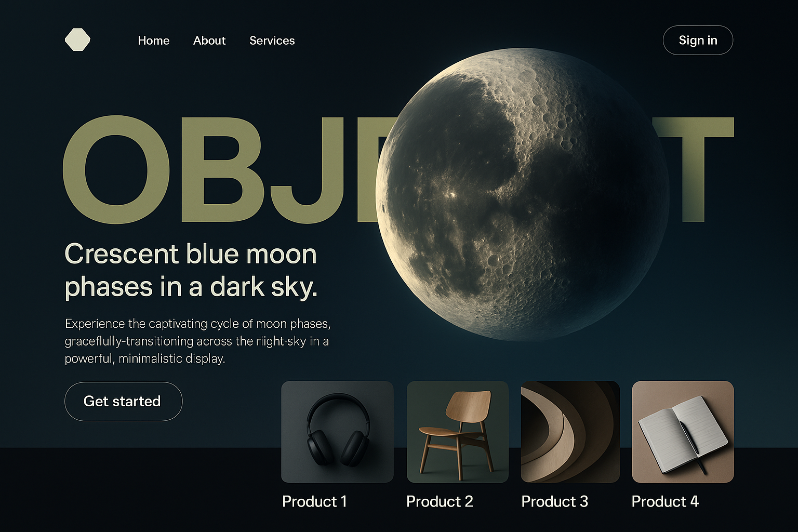The height and width of the screenshot is (532, 798).
Task: Select the notebook Product 4 thumbnail
Action: [683, 432]
